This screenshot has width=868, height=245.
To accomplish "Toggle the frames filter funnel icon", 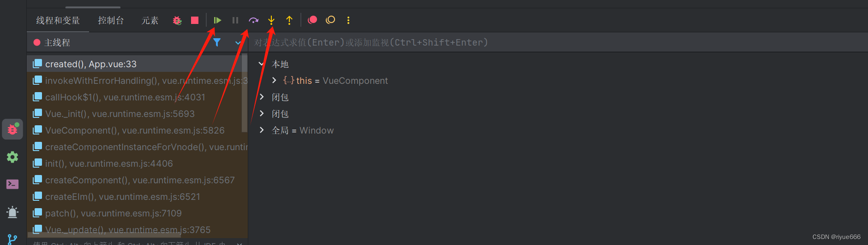I will (217, 42).
